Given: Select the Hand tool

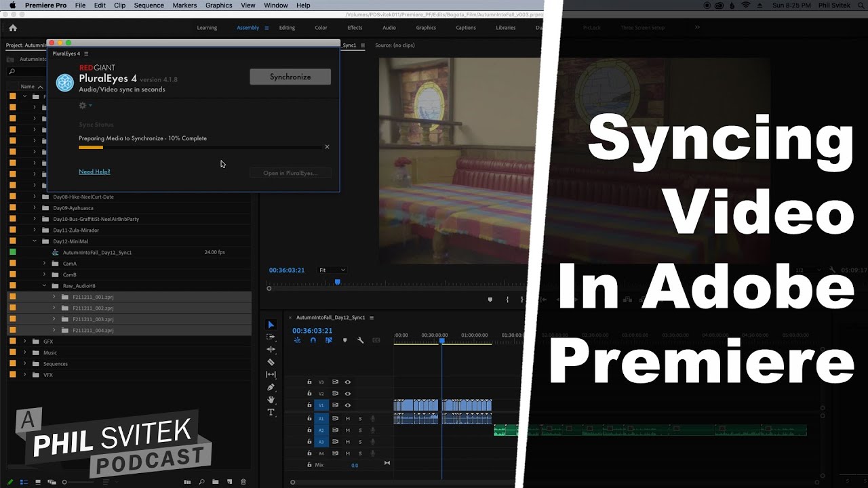Looking at the screenshot, I should (271, 400).
